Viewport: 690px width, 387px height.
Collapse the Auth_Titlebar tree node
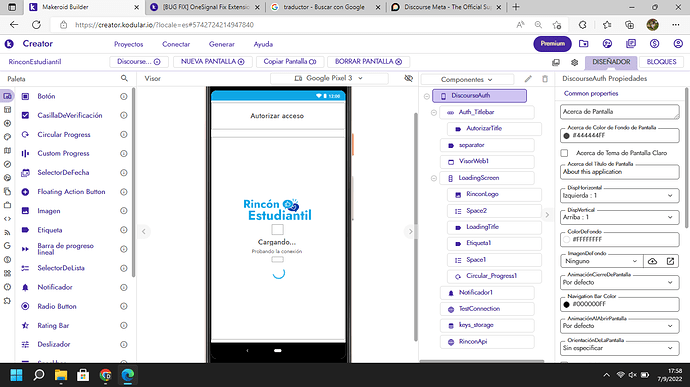pos(433,113)
